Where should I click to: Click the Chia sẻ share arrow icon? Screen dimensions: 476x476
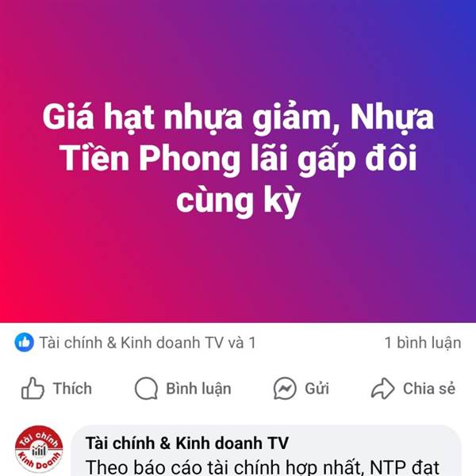tap(383, 388)
